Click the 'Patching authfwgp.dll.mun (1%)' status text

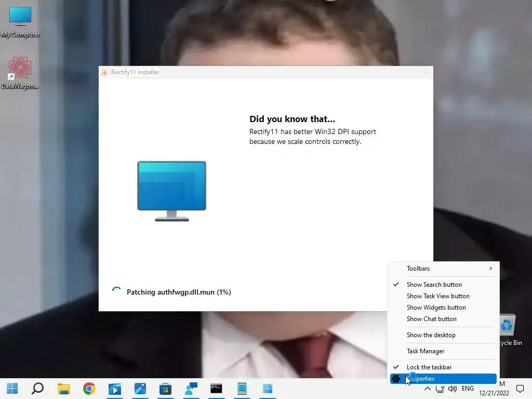pyautogui.click(x=179, y=292)
